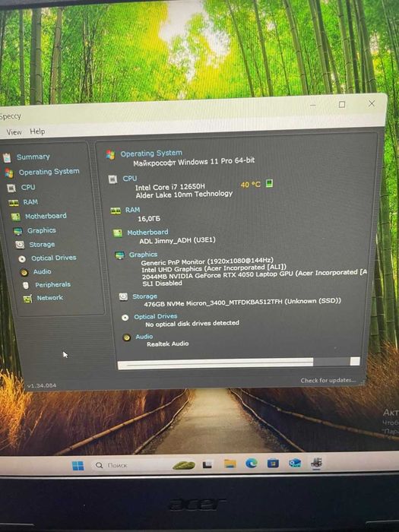Open the Optical Drives sidebar entry

54,258
